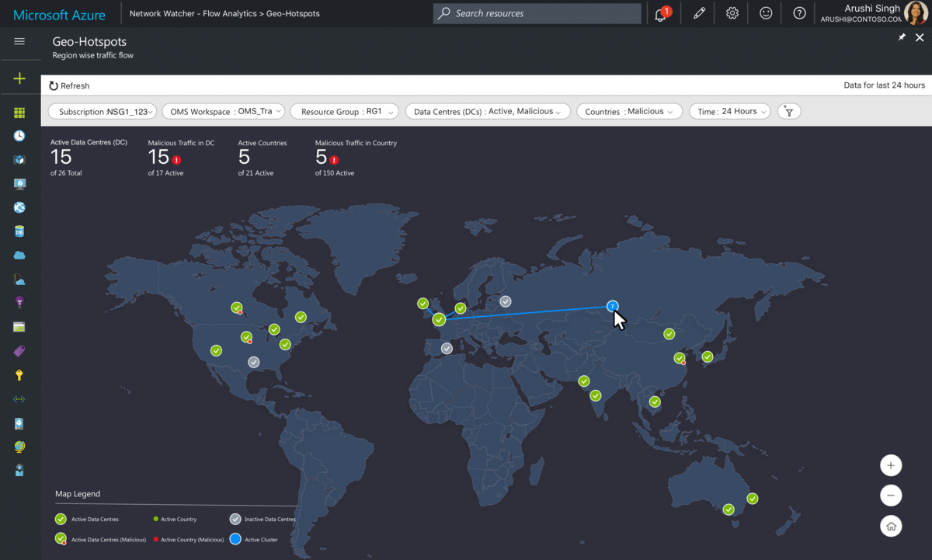This screenshot has width=932, height=560.
Task: Open the purple tag sidebar icon
Action: tap(19, 351)
